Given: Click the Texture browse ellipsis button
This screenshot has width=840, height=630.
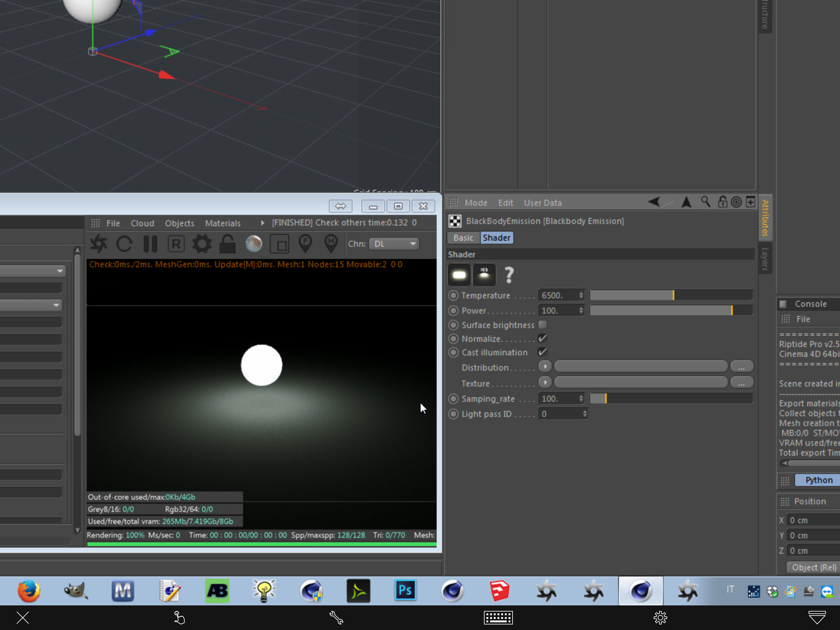Looking at the screenshot, I should pos(741,383).
